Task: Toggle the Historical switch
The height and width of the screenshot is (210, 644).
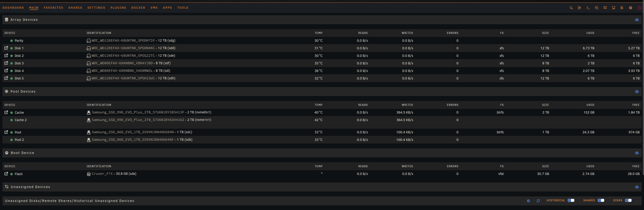Action: coord(571,200)
